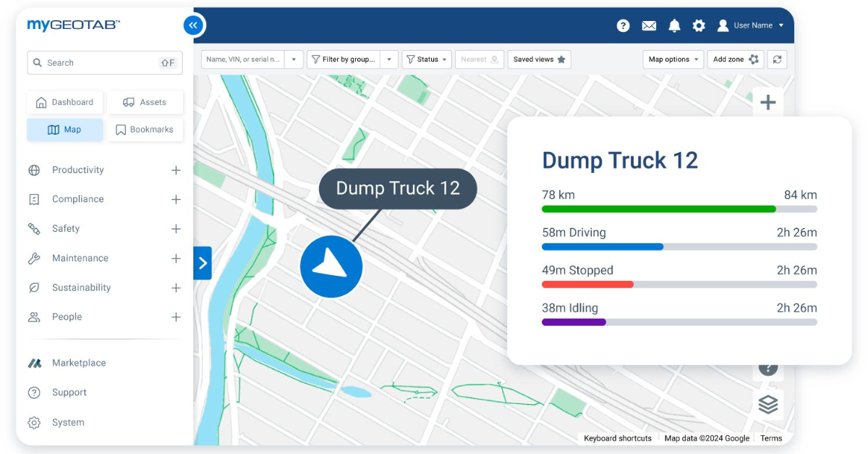Click the green distance progress bar
This screenshot has width=868, height=454.
[679, 209]
